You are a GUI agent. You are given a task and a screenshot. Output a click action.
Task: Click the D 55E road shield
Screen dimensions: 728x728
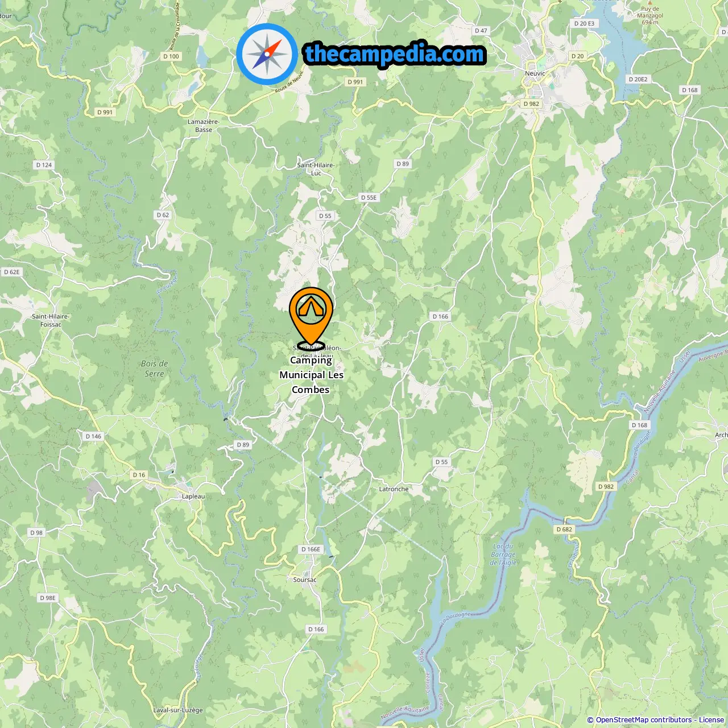click(x=369, y=198)
